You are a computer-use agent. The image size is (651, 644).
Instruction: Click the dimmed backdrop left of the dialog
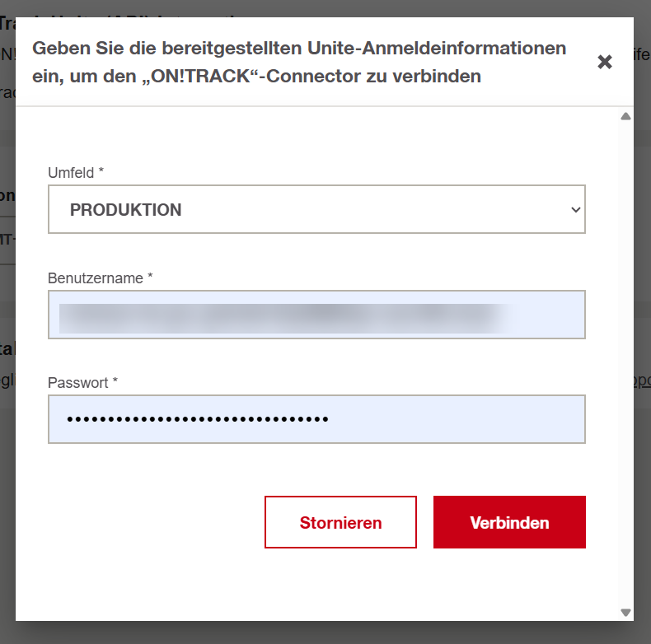[7, 494]
